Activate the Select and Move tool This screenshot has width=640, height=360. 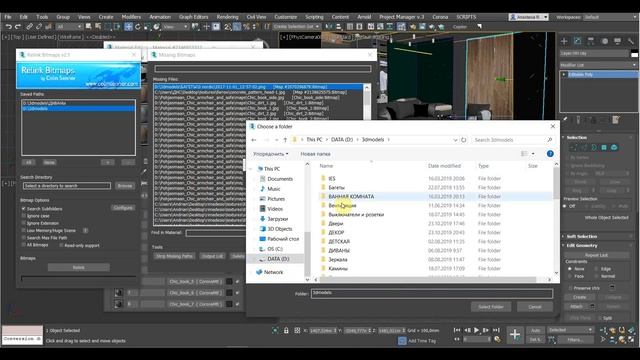click(128, 27)
